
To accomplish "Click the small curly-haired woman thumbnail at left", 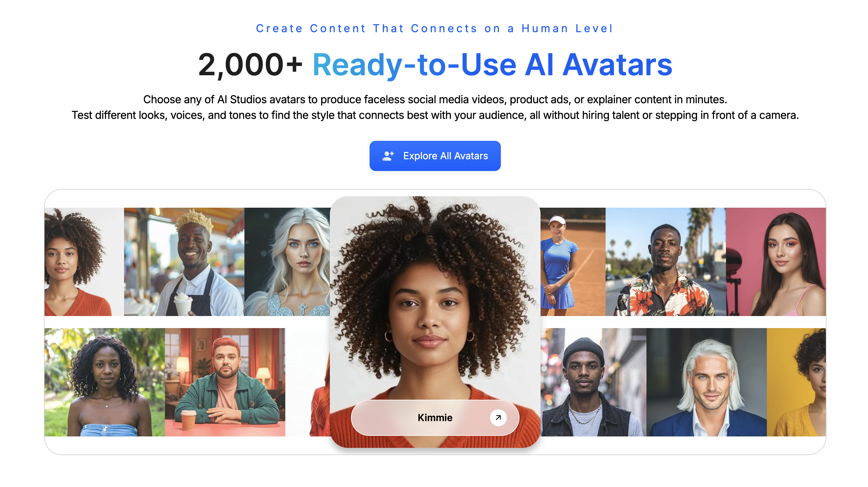I will point(84,262).
